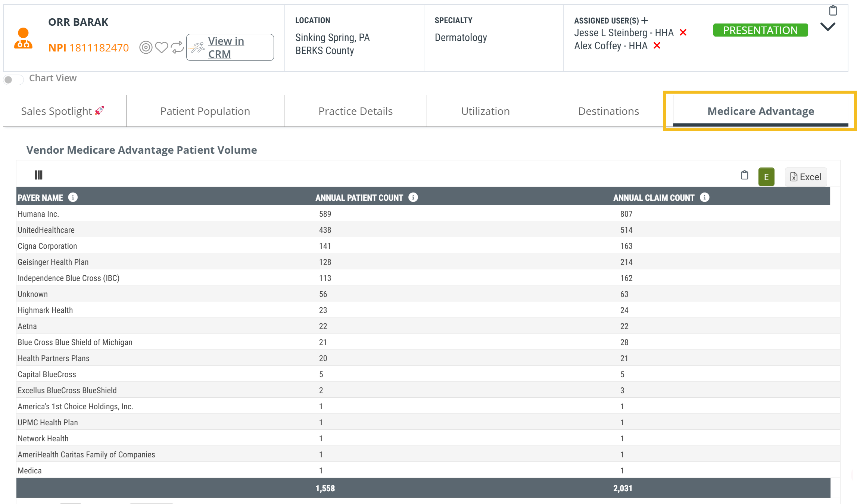Open the Destinations tab
The image size is (857, 504).
[608, 111]
